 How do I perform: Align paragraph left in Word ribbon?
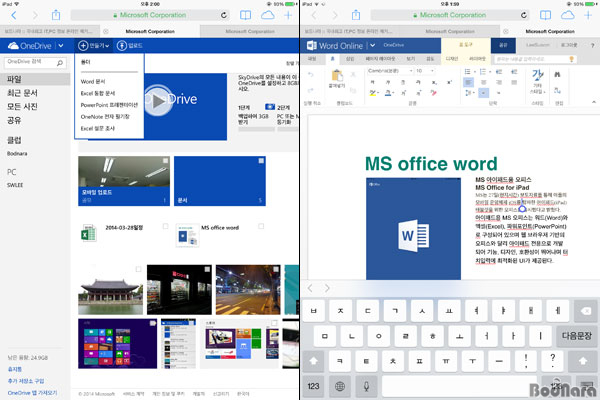[468, 82]
